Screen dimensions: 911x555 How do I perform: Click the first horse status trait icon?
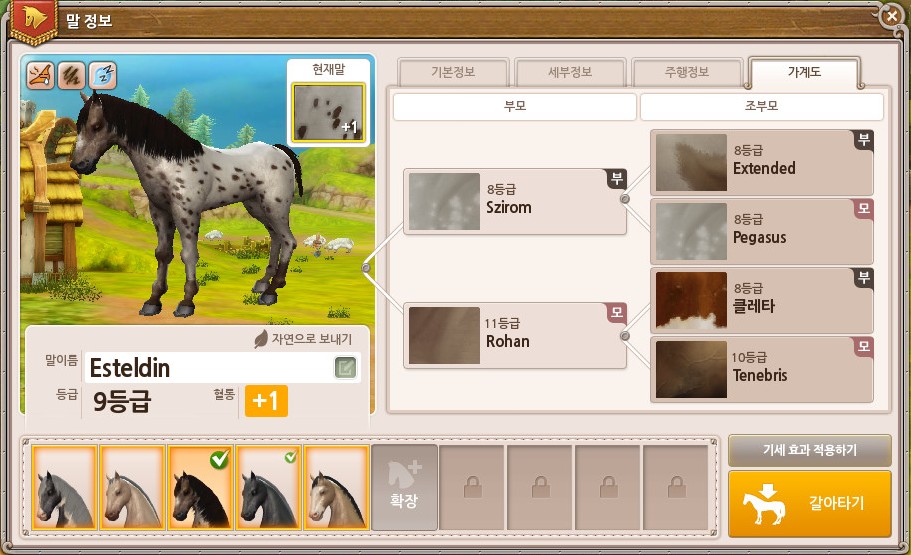tap(41, 76)
